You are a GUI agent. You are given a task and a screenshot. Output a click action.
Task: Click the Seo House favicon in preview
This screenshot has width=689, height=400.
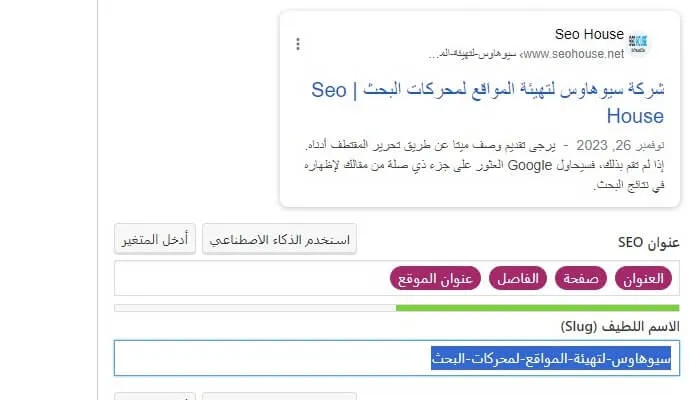[638, 44]
